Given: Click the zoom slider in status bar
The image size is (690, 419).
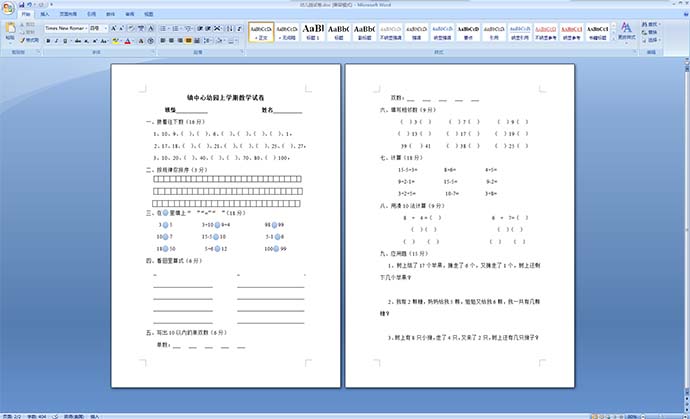Looking at the screenshot, I should pyautogui.click(x=660, y=416).
